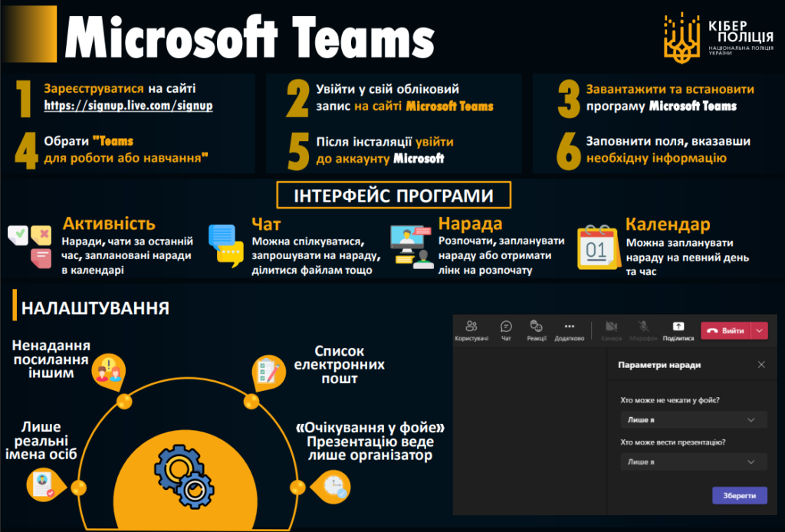Click the 'Зареєструватися' step 1 text
The width and height of the screenshot is (785, 532).
point(94,89)
